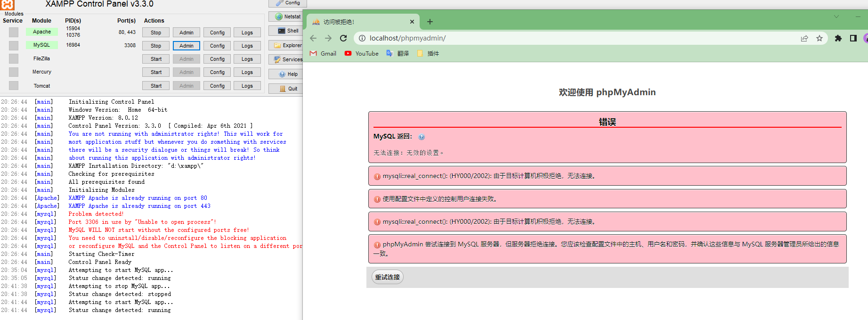Open a new Chrome tab
The width and height of the screenshot is (868, 320).
pos(430,22)
